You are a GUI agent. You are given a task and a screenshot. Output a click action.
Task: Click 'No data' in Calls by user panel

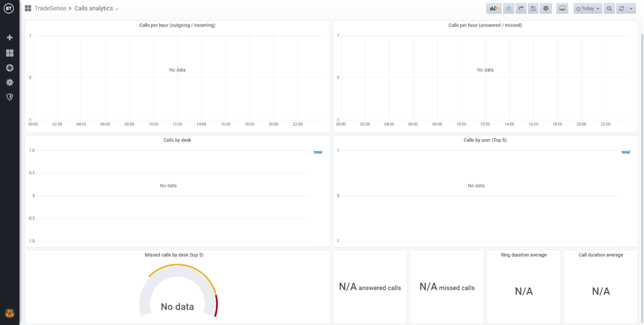[476, 186]
